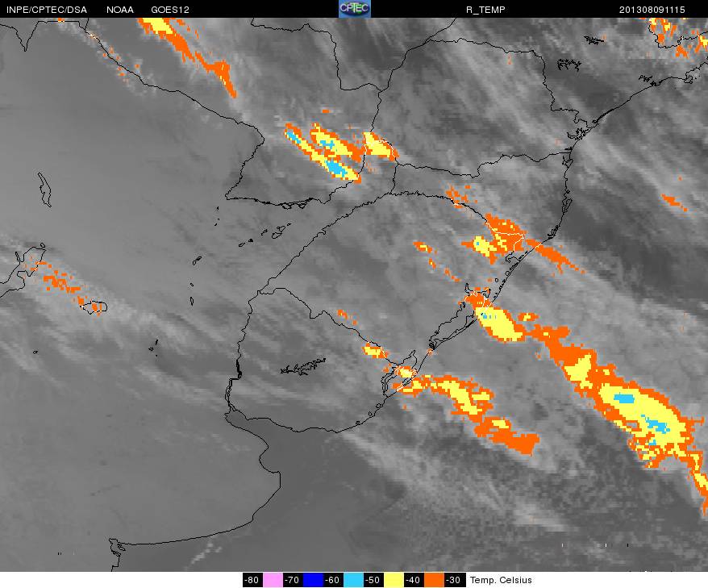Click the -50 legend value

click(373, 580)
